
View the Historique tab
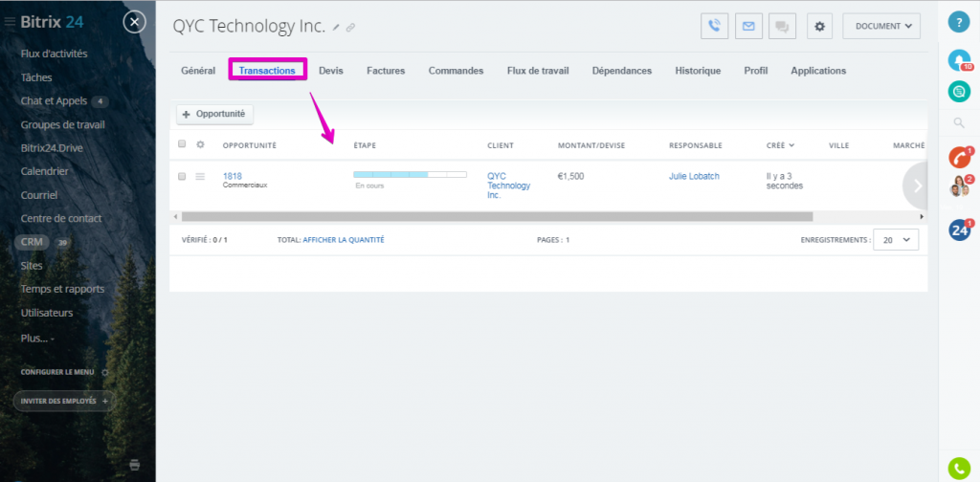(698, 71)
